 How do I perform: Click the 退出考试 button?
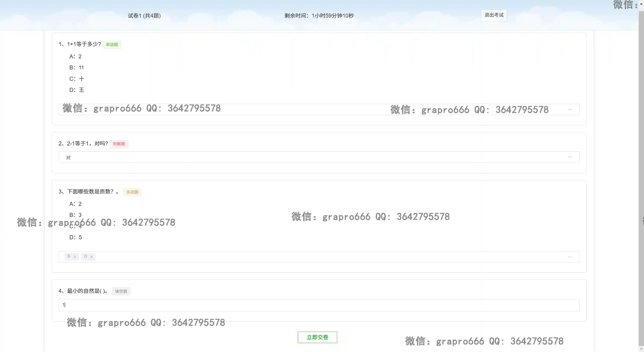[494, 15]
